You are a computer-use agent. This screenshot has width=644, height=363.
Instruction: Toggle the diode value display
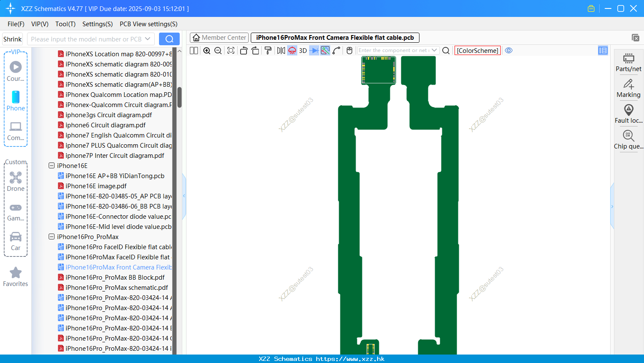pyautogui.click(x=314, y=50)
